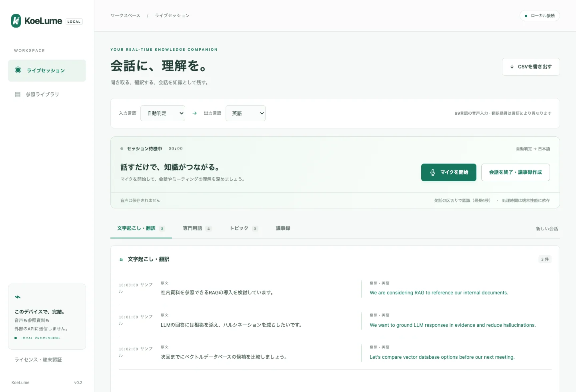Switch to the 文字起こし・翻訳 tab

[x=141, y=228]
